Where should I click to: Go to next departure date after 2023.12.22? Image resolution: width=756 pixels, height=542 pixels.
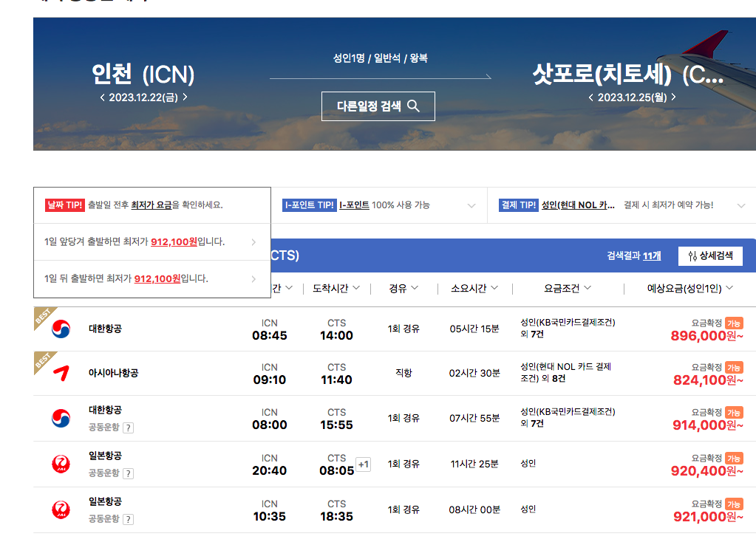(185, 97)
